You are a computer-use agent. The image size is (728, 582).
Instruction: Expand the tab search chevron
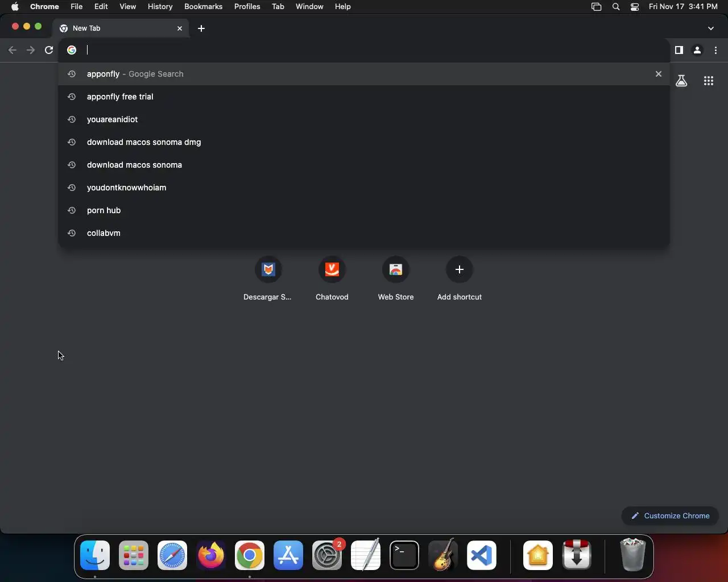(x=711, y=28)
